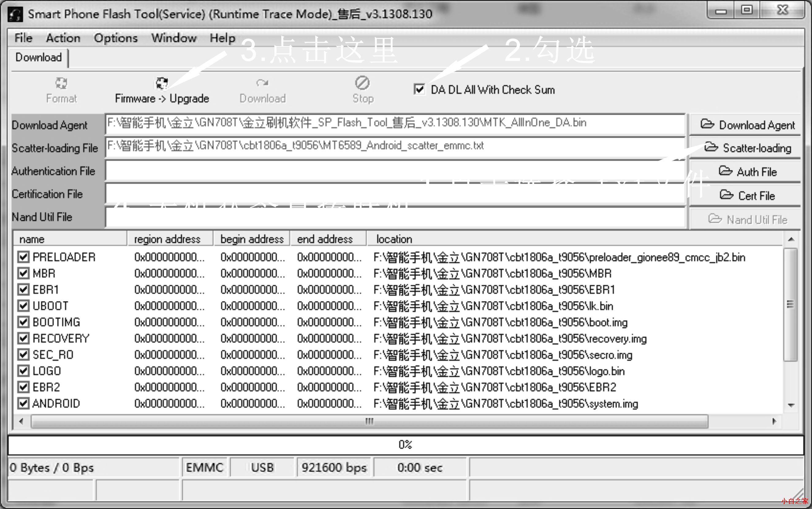Open the Scatter-loading file browser button

pyautogui.click(x=745, y=148)
